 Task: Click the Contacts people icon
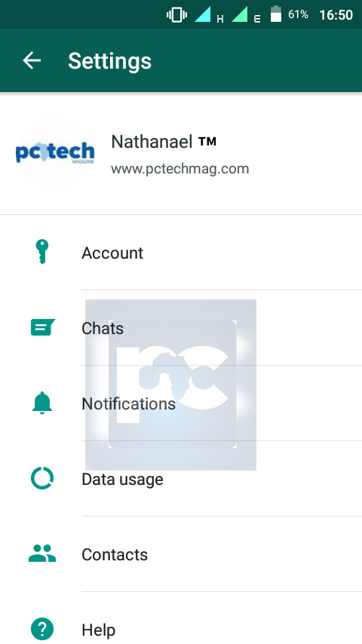(42, 554)
